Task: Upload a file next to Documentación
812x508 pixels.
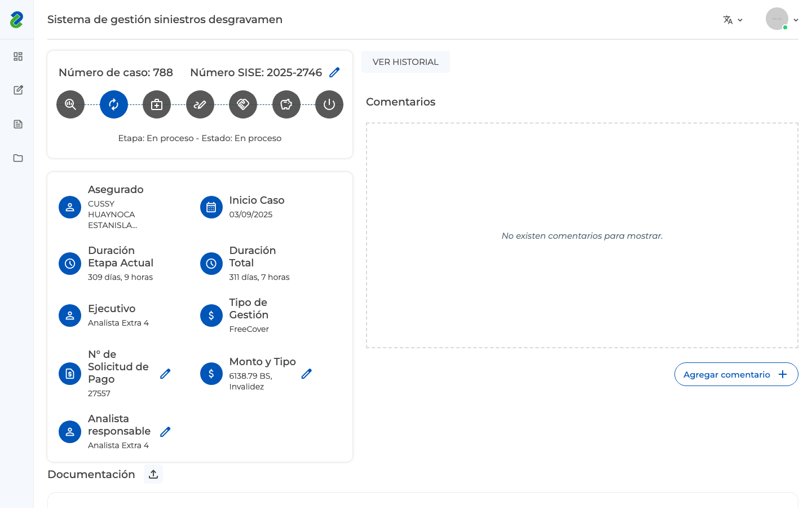Action: (x=153, y=474)
